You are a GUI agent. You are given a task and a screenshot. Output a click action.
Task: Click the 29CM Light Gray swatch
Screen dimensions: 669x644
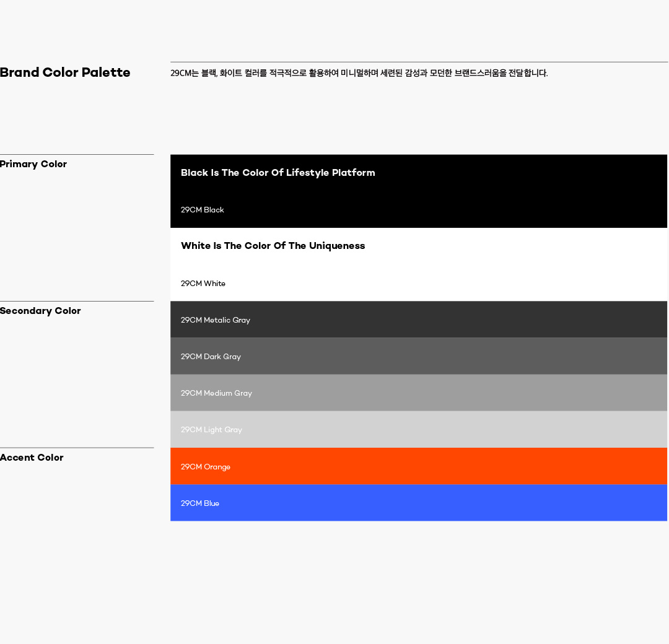[x=419, y=430]
